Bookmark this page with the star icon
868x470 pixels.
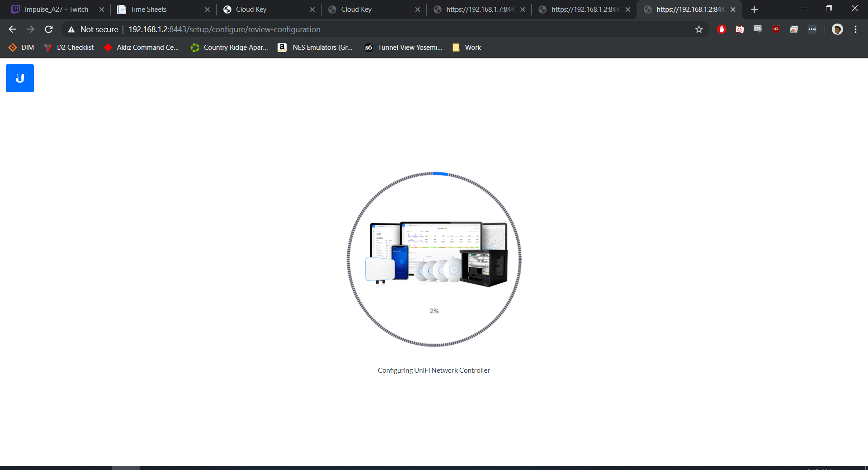[x=699, y=29]
